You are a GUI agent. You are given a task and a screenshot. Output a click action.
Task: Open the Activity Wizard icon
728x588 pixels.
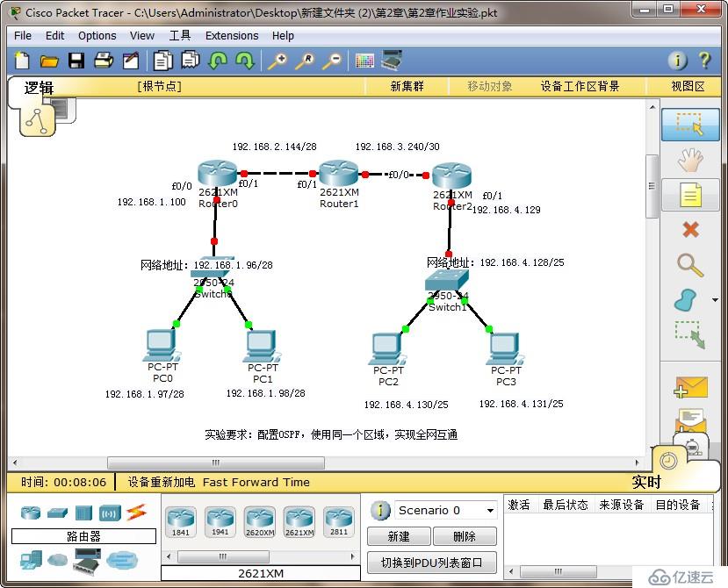click(131, 61)
